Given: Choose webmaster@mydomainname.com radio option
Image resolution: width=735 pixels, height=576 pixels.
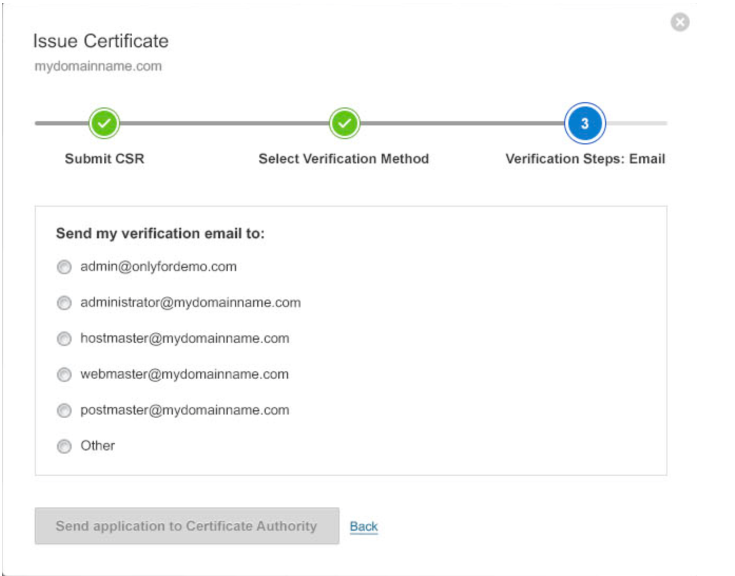Looking at the screenshot, I should [x=64, y=374].
